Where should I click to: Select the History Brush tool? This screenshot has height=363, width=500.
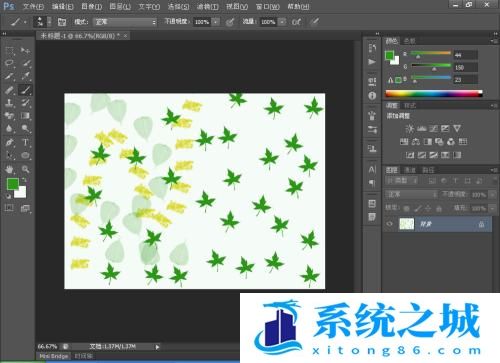click(25, 103)
